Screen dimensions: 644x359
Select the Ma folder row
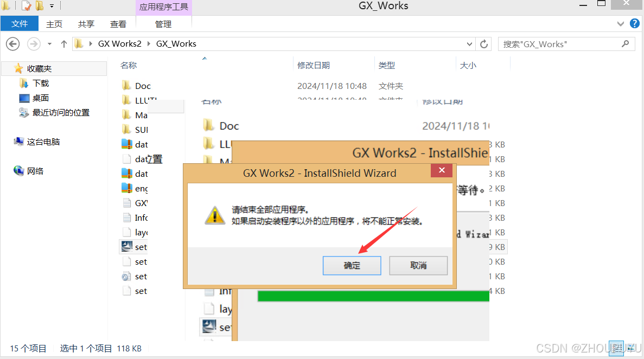[x=135, y=115]
